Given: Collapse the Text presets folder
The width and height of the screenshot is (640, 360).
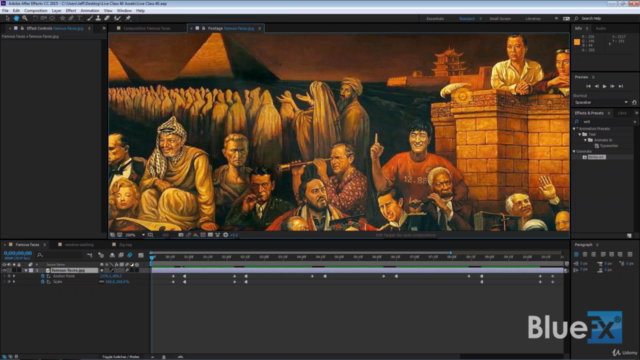Looking at the screenshot, I should click(x=580, y=134).
